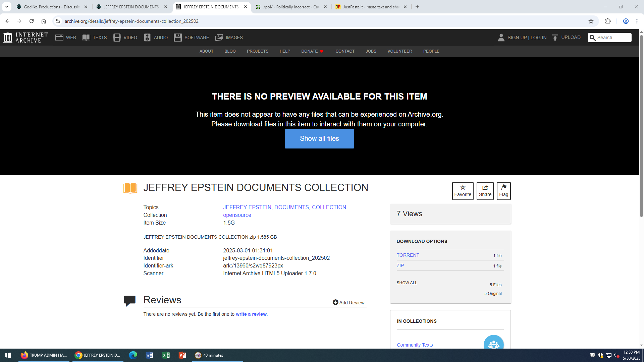
Task: Open the HELP menu item
Action: coord(285,51)
